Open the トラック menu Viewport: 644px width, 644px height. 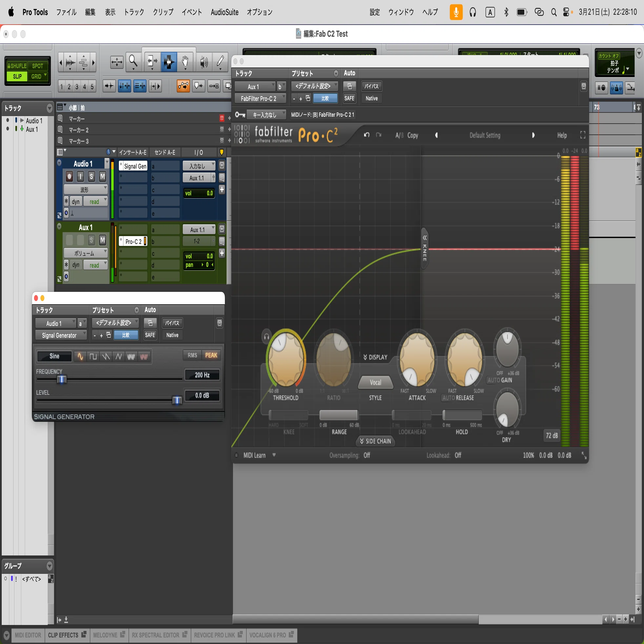134,12
